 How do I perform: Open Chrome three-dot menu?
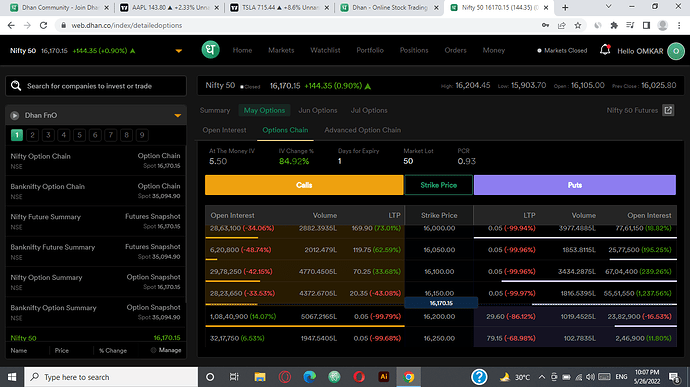(x=679, y=26)
